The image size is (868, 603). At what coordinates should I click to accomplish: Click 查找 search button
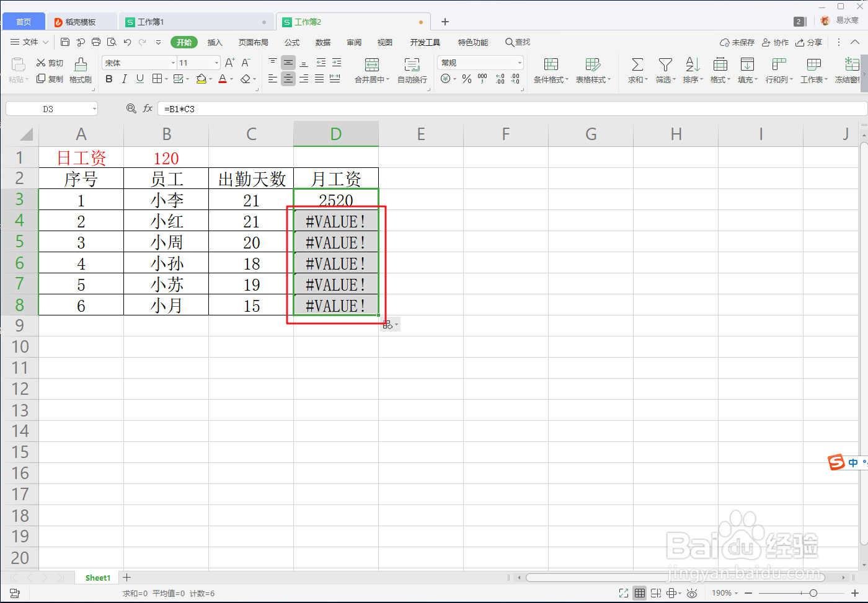point(518,42)
